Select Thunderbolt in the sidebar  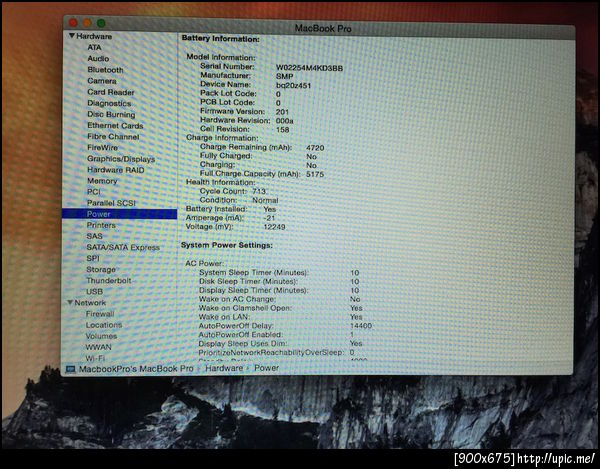[x=109, y=280]
